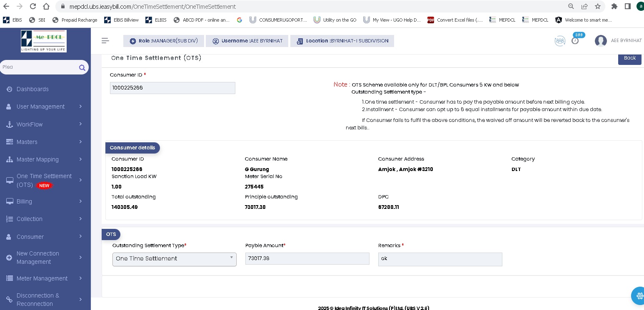Click the Consumer ID input field

tap(172, 88)
